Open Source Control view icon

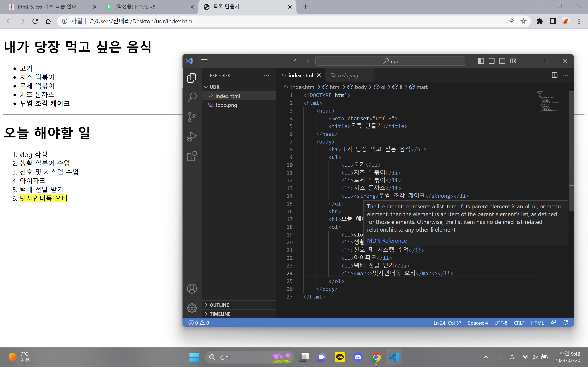click(x=192, y=117)
